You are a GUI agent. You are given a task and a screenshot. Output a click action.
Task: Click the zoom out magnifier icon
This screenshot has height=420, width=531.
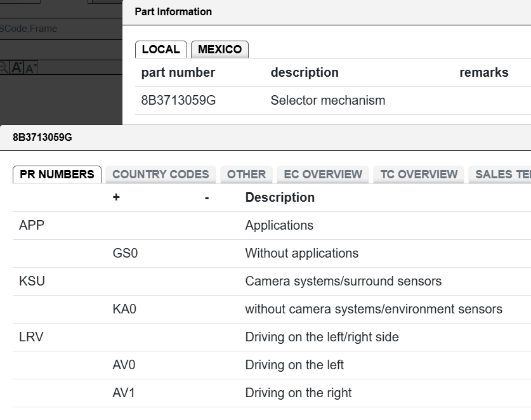coord(3,68)
